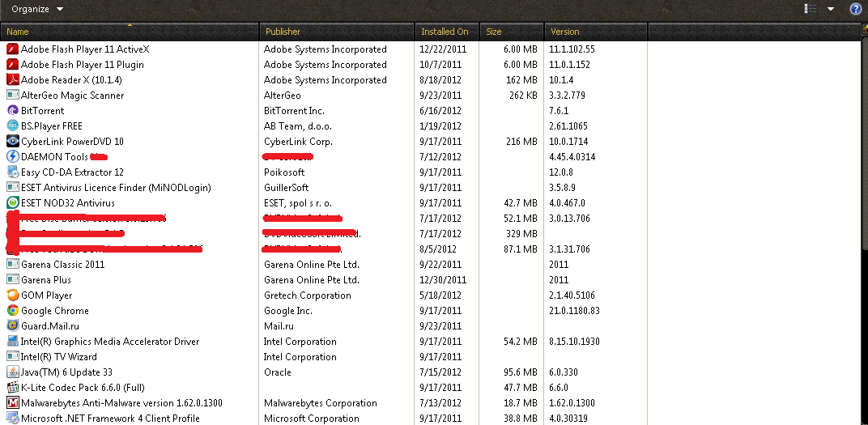
Task: Click the version '4.45.4.0314'
Action: [x=572, y=157]
